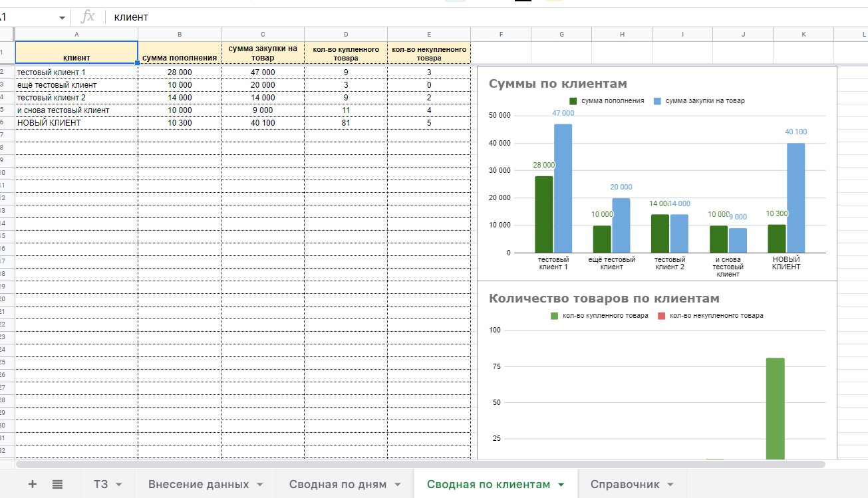Add a new sheet with plus icon
Viewport: 868px width, 498px height.
click(32, 484)
